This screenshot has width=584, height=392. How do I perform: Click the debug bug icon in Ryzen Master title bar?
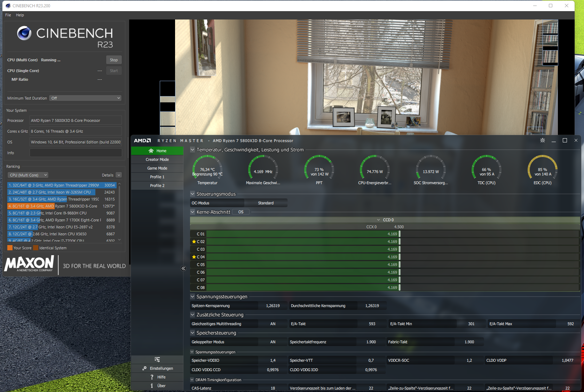point(543,140)
